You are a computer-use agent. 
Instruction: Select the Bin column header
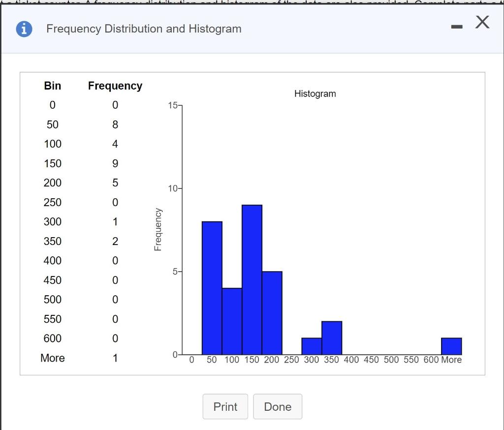coord(52,86)
